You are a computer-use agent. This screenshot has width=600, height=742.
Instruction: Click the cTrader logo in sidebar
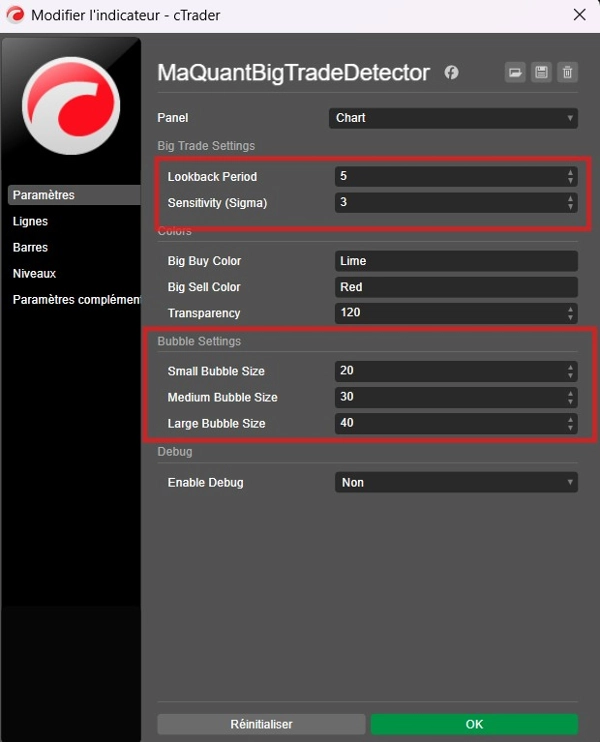[71, 105]
